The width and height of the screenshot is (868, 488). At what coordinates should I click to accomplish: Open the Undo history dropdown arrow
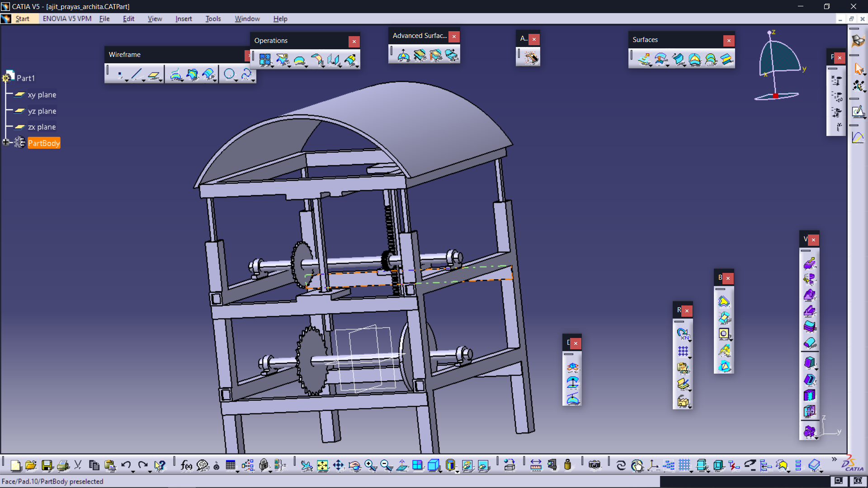tap(133, 471)
